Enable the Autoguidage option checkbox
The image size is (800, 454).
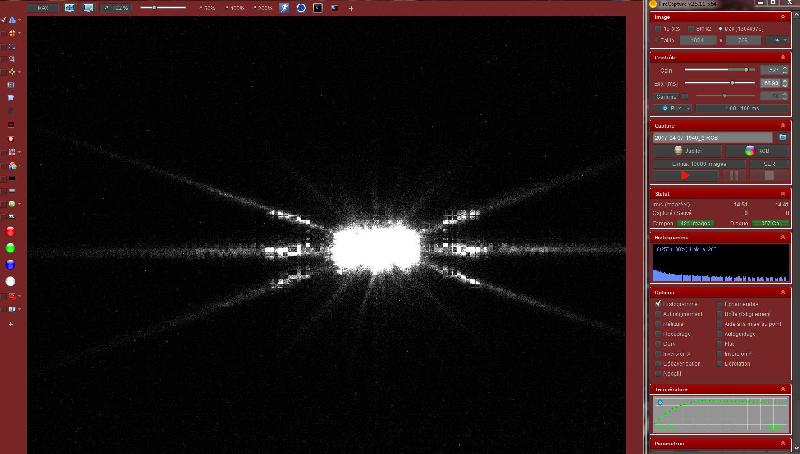[720, 334]
